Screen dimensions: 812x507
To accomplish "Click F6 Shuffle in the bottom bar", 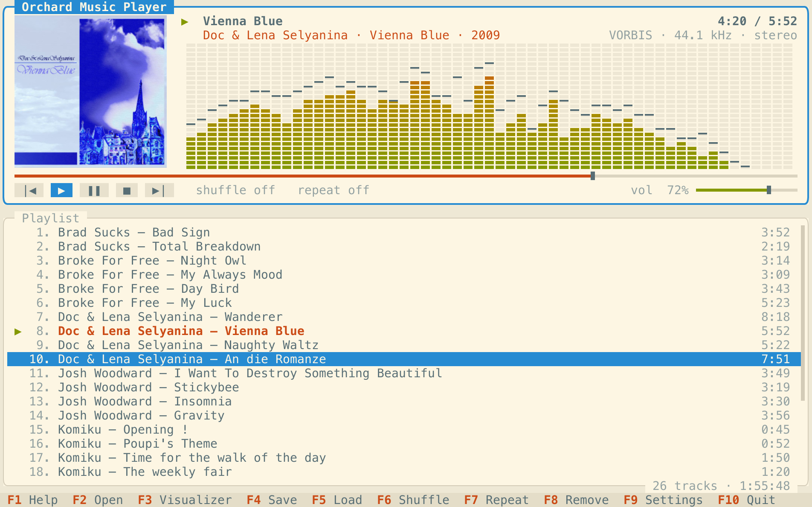I will pyautogui.click(x=413, y=500).
